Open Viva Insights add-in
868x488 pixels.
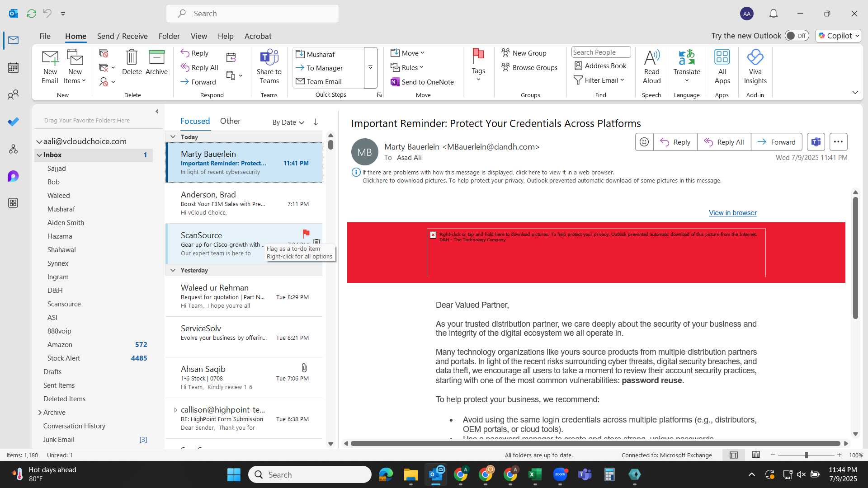click(755, 66)
